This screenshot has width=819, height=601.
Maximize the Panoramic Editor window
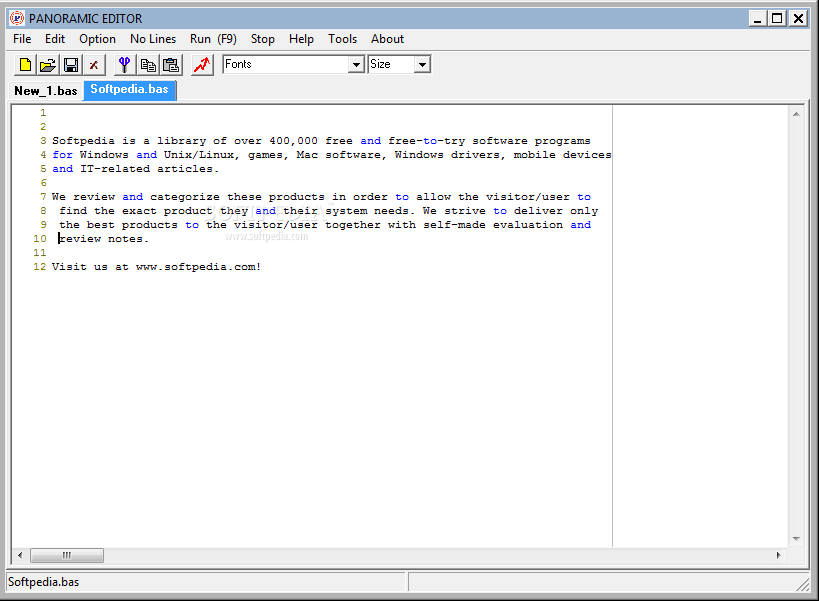pos(777,19)
